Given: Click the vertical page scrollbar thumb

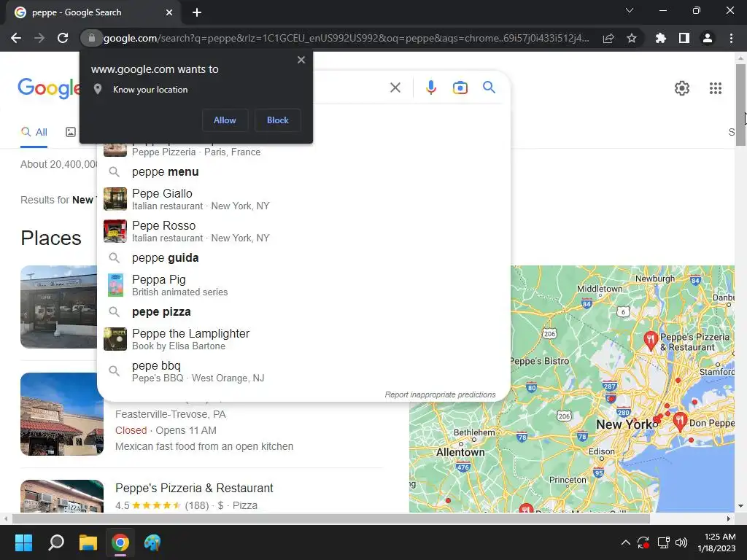Looking at the screenshot, I should [x=740, y=104].
